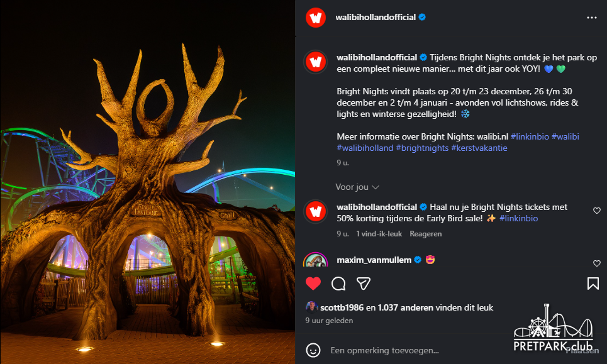
Task: Click the YOY tree post image
Action: (x=147, y=182)
